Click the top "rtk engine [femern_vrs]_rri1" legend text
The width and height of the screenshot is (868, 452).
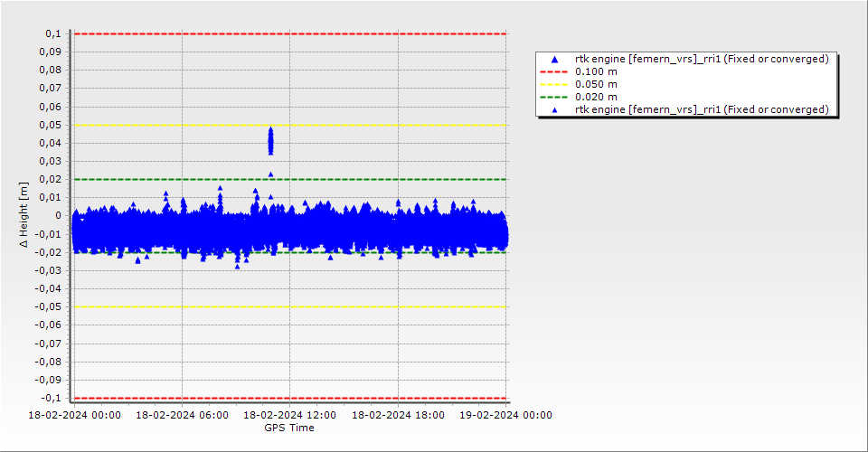[x=701, y=59]
